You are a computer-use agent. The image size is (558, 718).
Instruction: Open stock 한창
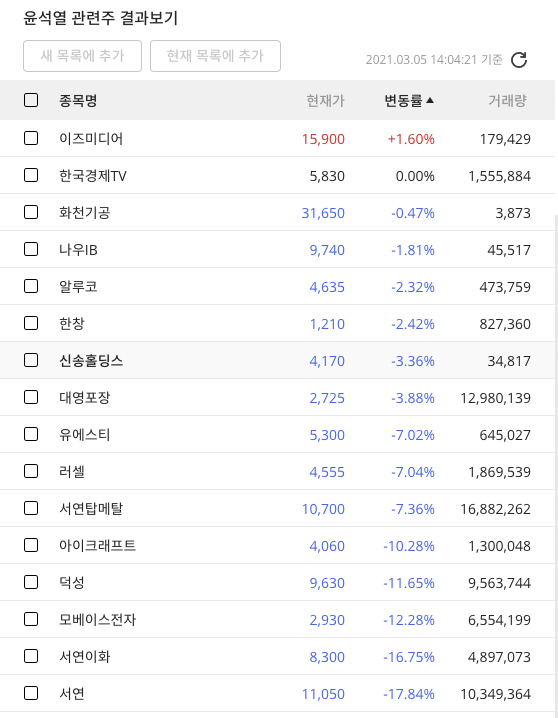[x=71, y=324]
